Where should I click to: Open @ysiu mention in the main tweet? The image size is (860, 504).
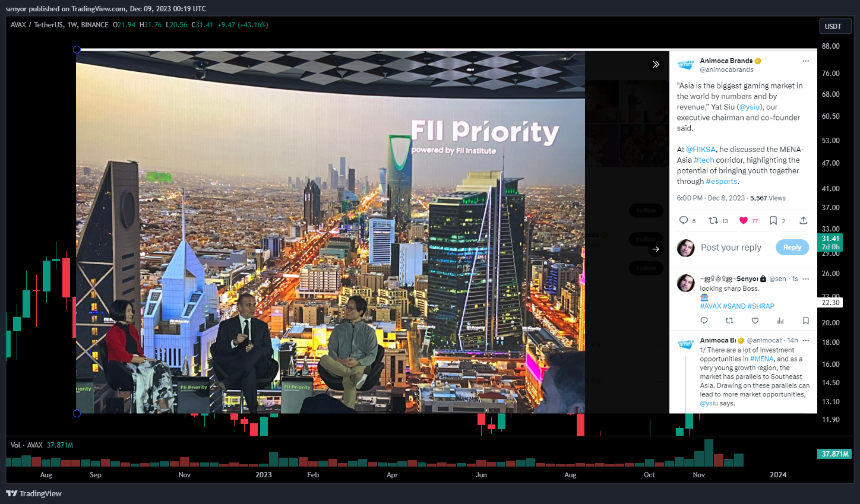click(750, 107)
